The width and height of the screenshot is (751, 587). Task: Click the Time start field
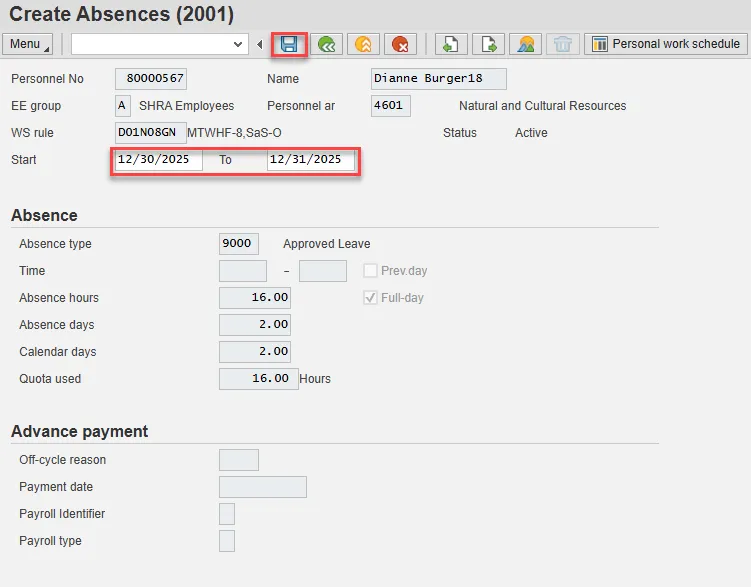pyautogui.click(x=243, y=271)
